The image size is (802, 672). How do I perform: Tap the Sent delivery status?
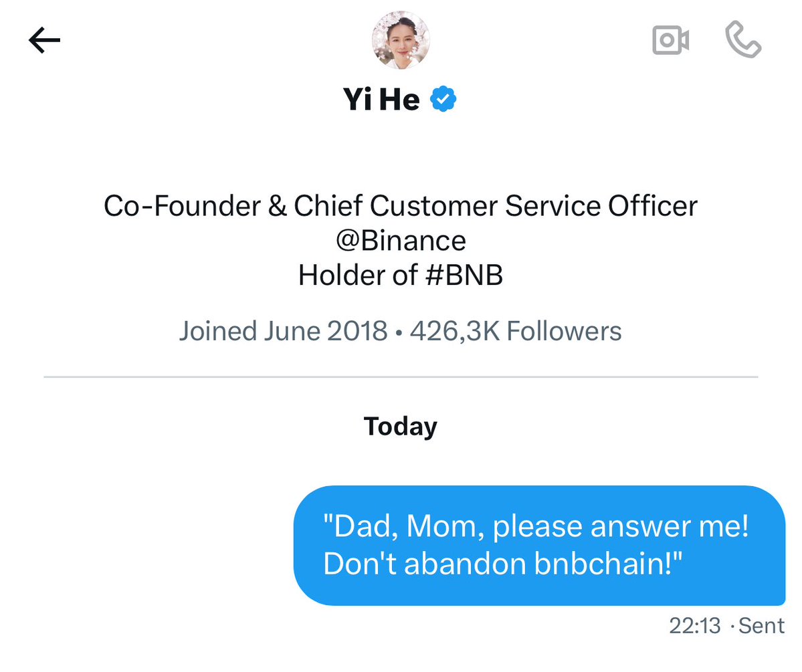tap(761, 626)
